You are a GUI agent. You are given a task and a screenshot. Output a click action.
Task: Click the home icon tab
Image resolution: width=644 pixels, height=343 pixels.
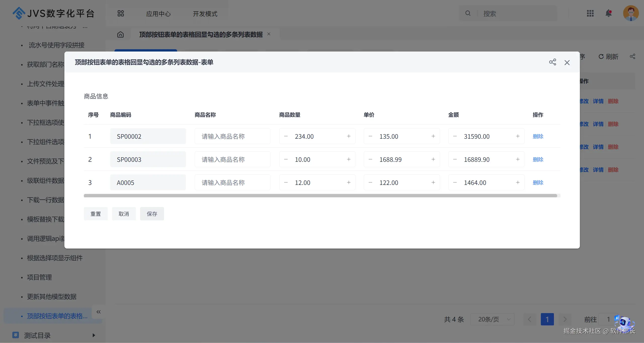point(120,34)
